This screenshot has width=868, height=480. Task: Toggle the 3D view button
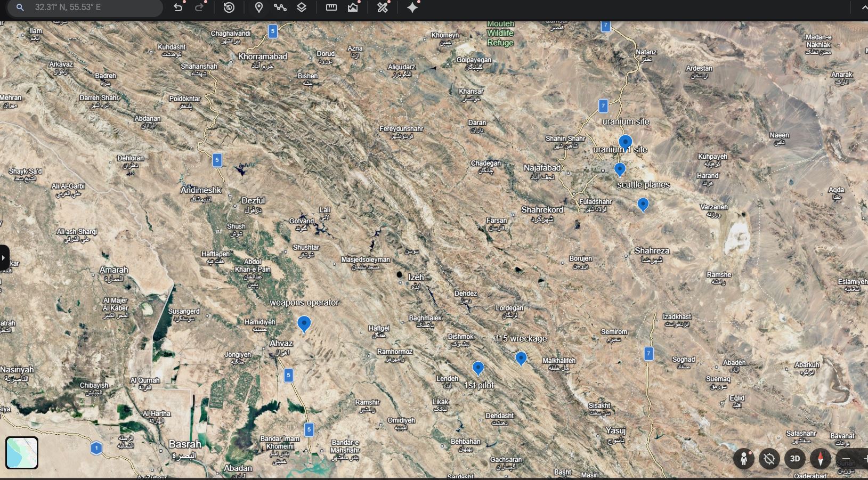coord(795,459)
